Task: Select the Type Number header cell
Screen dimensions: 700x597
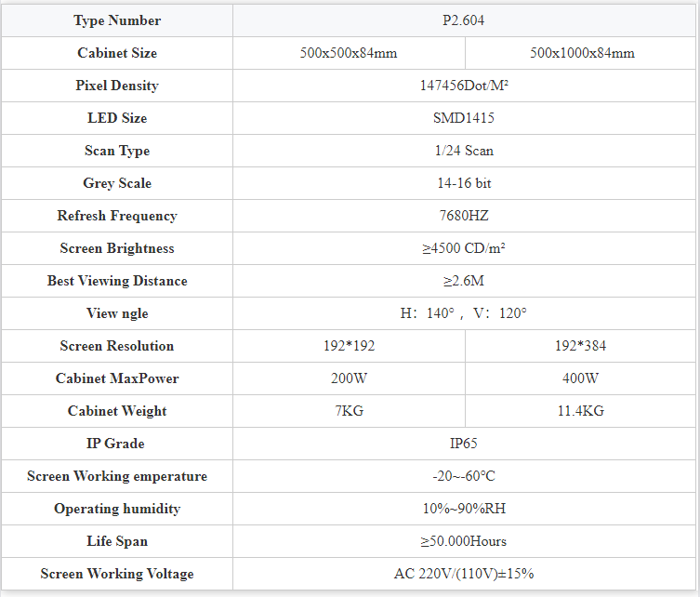Action: click(117, 20)
